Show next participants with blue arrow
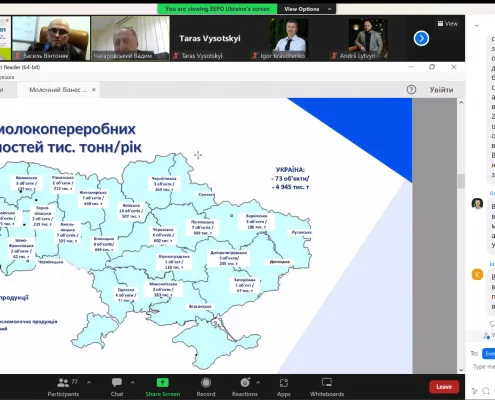Screen dimensions: 495x400 (x=421, y=38)
